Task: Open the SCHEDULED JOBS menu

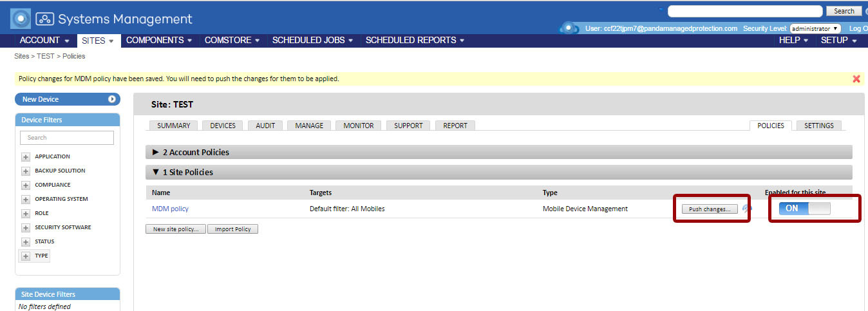Action: point(312,40)
